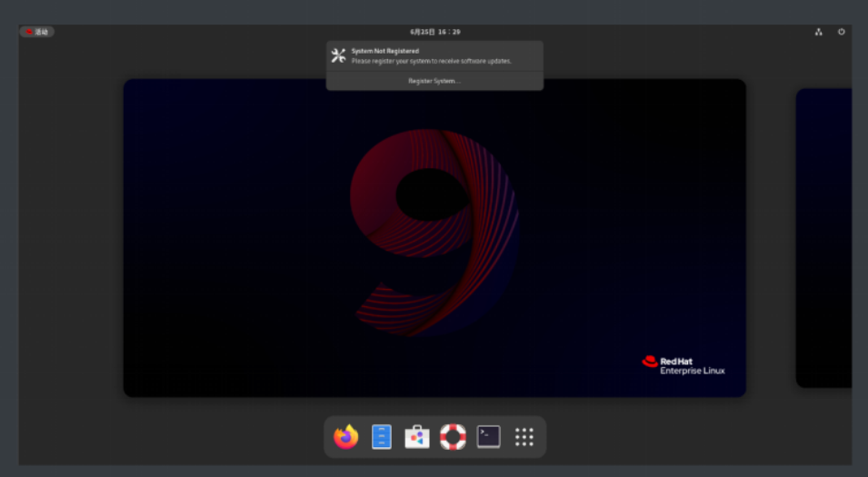Launch the Files manager from the dock
This screenshot has height=477, width=868.
pyautogui.click(x=382, y=437)
